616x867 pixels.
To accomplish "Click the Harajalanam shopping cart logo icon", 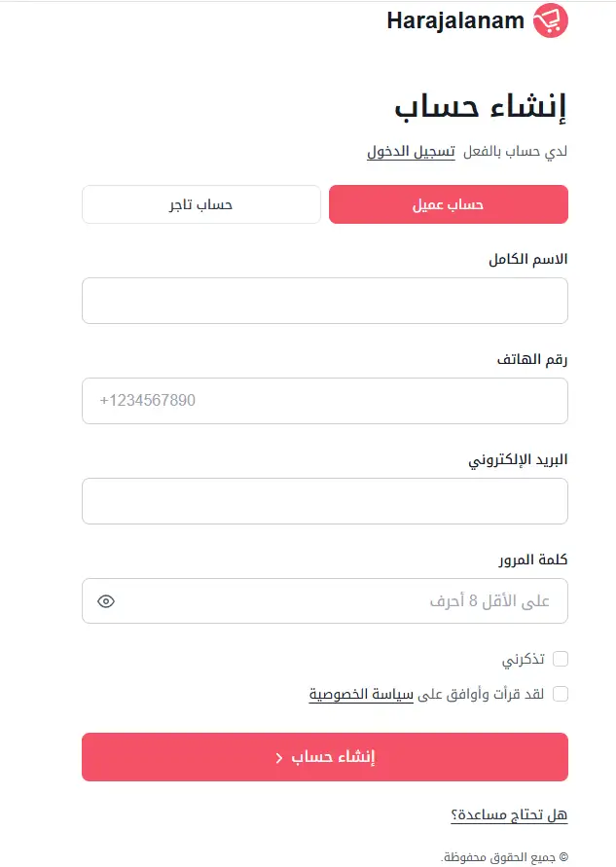I will [550, 20].
